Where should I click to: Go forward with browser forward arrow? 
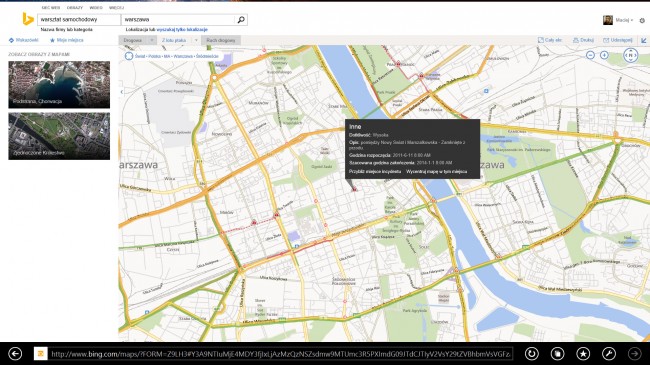click(x=634, y=353)
